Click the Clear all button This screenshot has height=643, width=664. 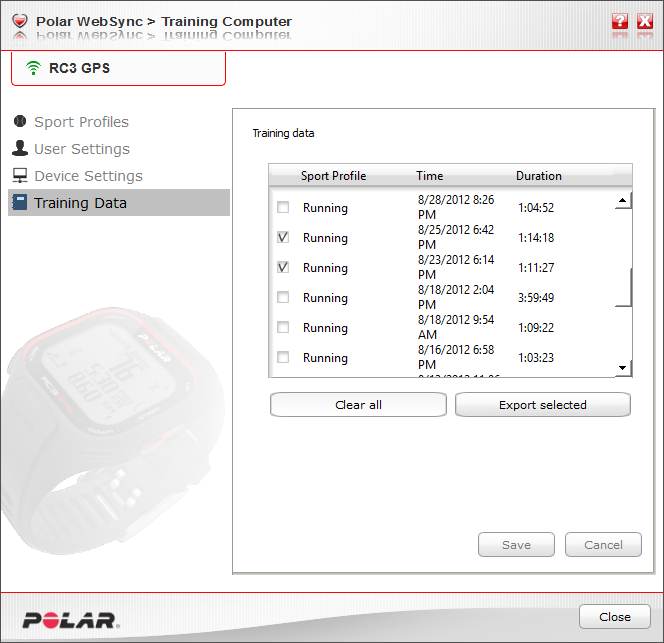[x=358, y=405]
